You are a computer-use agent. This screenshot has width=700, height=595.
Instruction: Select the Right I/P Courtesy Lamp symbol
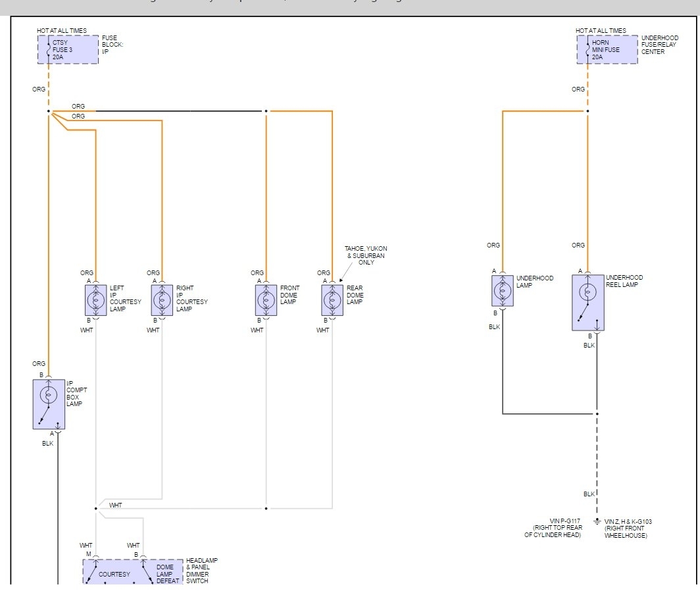pos(162,300)
